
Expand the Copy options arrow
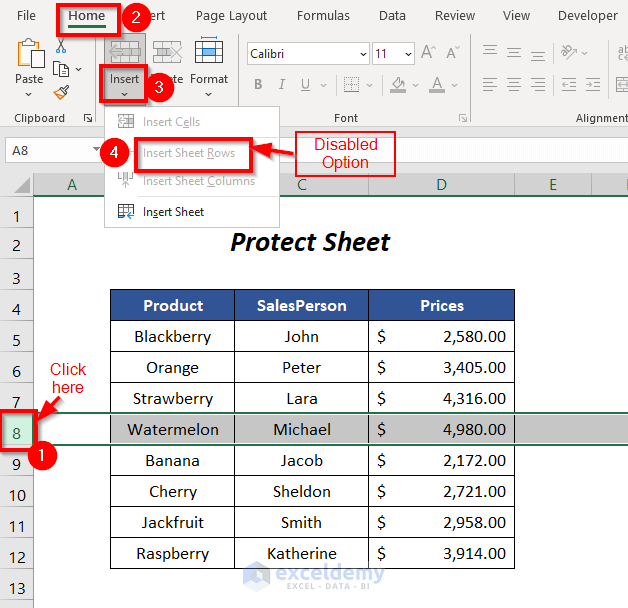[x=78, y=69]
